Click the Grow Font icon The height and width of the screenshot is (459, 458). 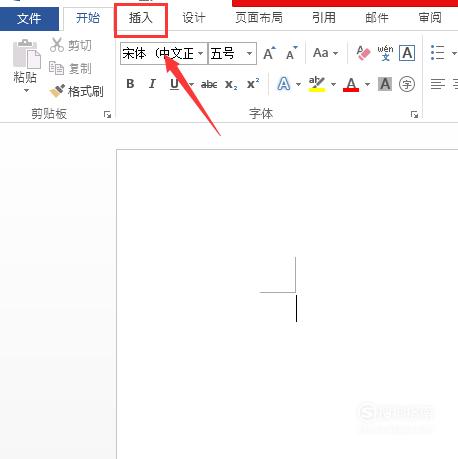269,53
